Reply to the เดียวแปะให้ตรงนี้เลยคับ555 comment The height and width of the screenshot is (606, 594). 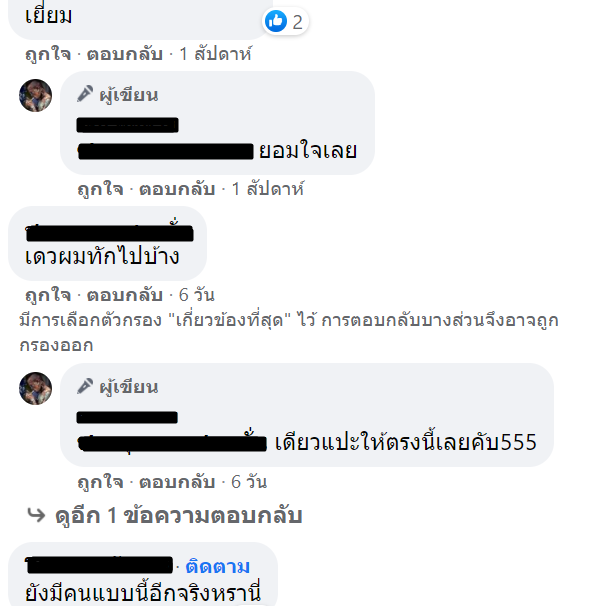177,482
